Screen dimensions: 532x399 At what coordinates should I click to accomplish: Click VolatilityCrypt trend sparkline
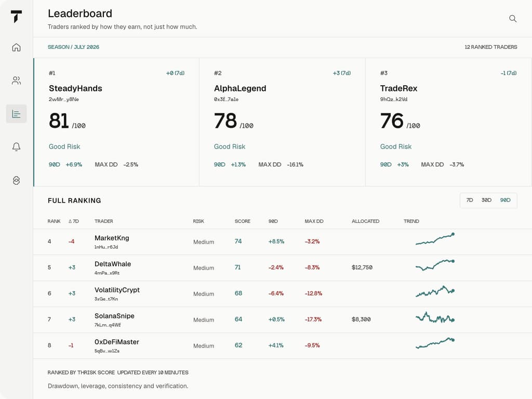[435, 291]
